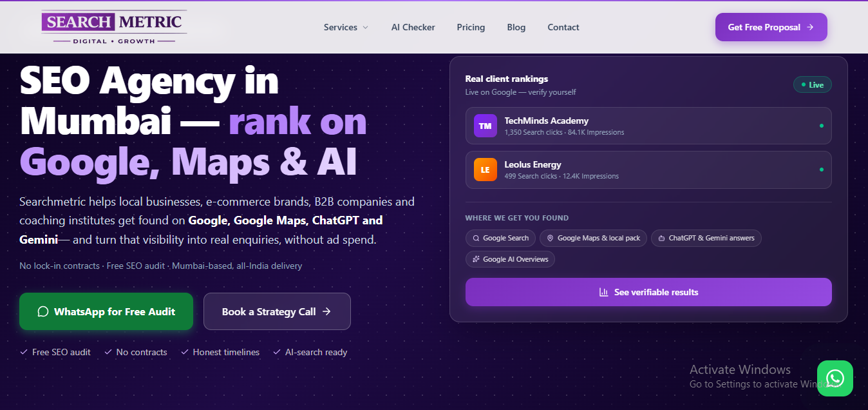Click the checkmark beside No contracts
Viewport: 868px width, 410px height.
coord(108,352)
